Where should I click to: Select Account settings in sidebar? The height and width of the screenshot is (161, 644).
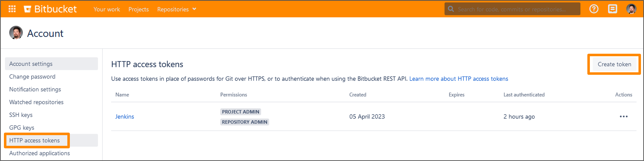pos(51,64)
